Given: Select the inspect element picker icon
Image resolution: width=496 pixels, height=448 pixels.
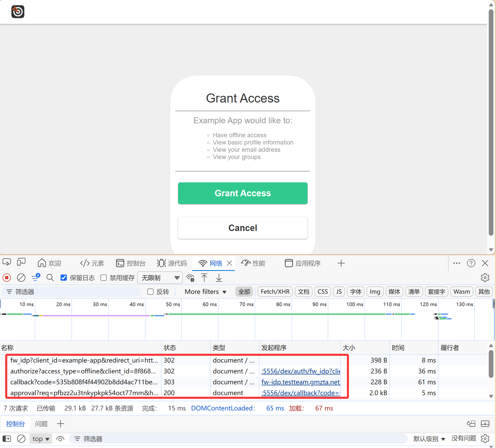Looking at the screenshot, I should point(7,263).
